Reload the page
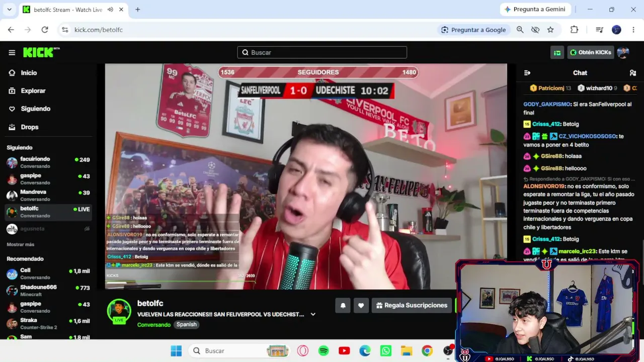This screenshot has height=362, width=644. point(45,30)
